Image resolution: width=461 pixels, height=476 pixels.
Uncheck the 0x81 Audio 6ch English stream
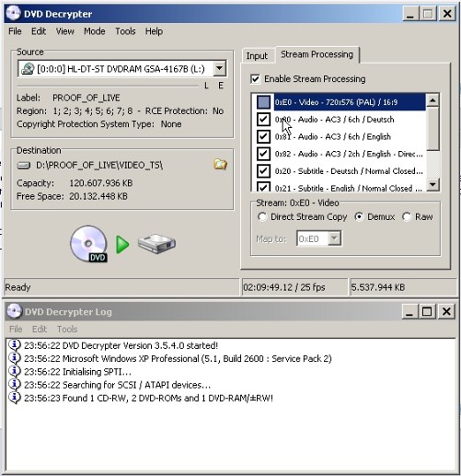coord(263,136)
